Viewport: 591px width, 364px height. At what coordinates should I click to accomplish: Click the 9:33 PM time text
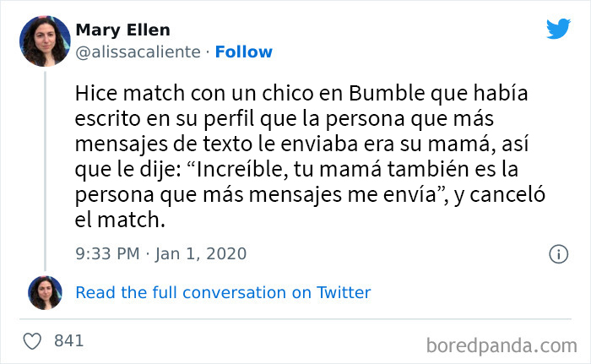click(x=108, y=253)
